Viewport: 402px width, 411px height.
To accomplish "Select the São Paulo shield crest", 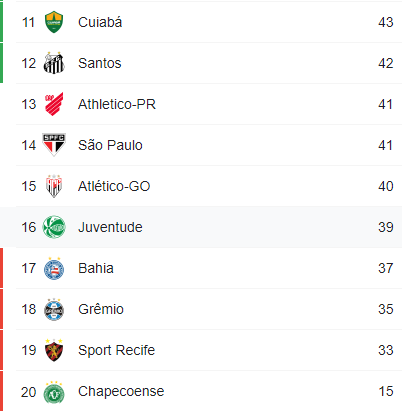I will coord(54,145).
